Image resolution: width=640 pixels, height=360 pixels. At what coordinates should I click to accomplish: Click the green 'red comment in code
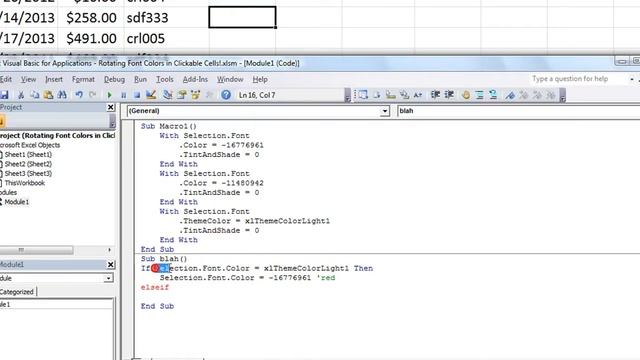point(326,278)
